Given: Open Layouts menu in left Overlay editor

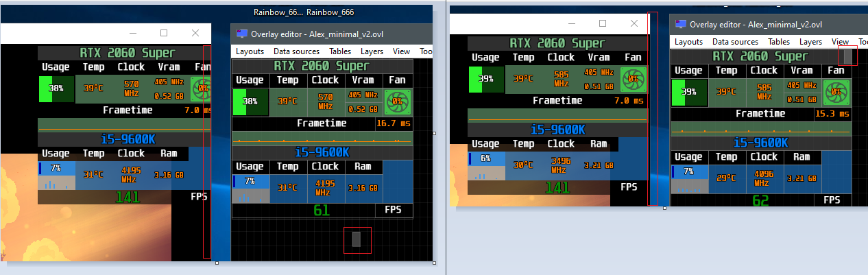Looking at the screenshot, I should coord(250,51).
